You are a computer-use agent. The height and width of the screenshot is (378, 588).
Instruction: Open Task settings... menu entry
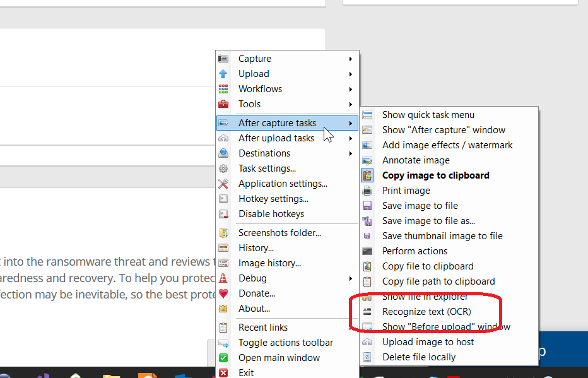pyautogui.click(x=287, y=168)
